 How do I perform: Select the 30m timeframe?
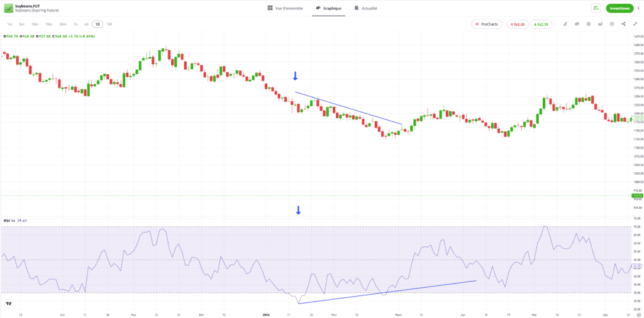[63, 25]
